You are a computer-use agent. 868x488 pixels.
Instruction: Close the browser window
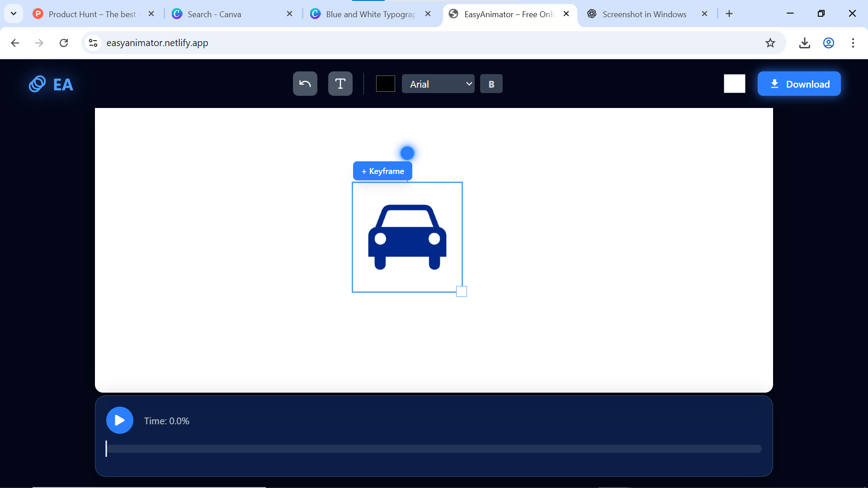click(x=852, y=14)
